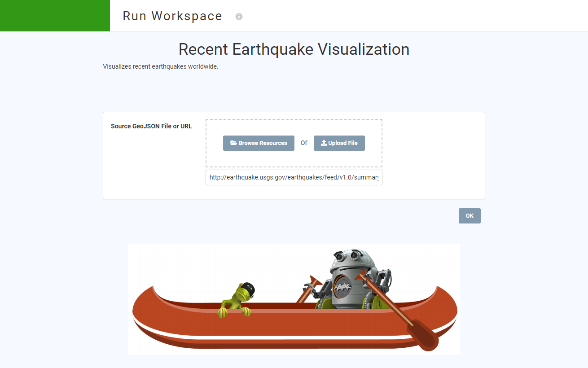The height and width of the screenshot is (368, 588).
Task: Click the Upload File button
Action: [x=339, y=143]
